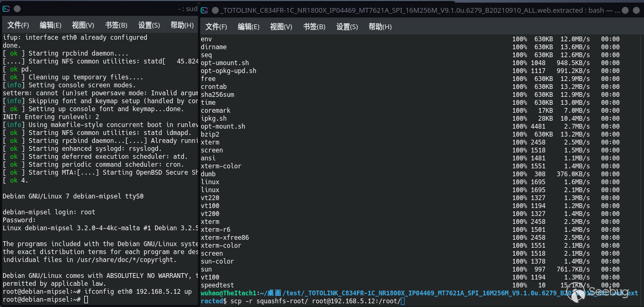Open 编辑(E) menu in the right terminal

(248, 27)
